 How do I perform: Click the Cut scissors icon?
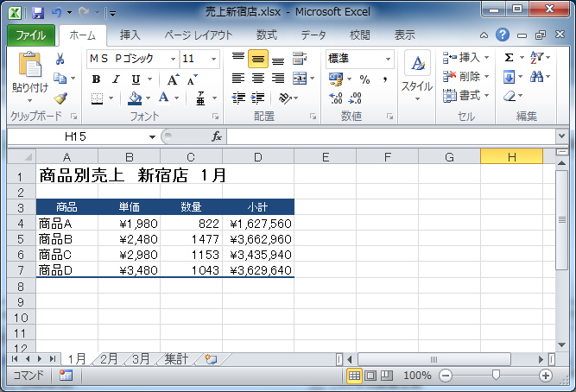point(60,60)
